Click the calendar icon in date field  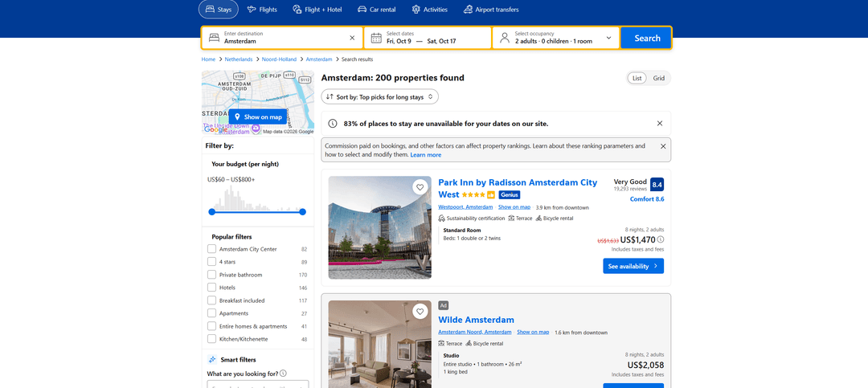tap(376, 39)
